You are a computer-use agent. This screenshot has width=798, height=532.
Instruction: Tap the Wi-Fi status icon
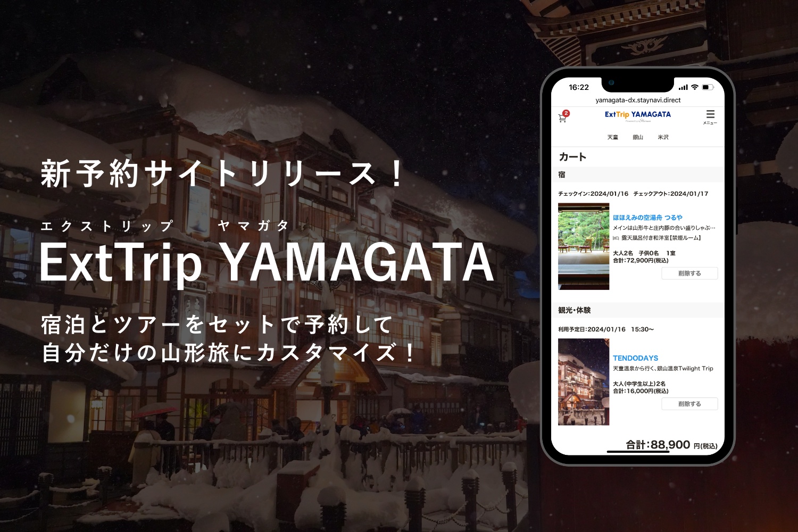point(694,87)
